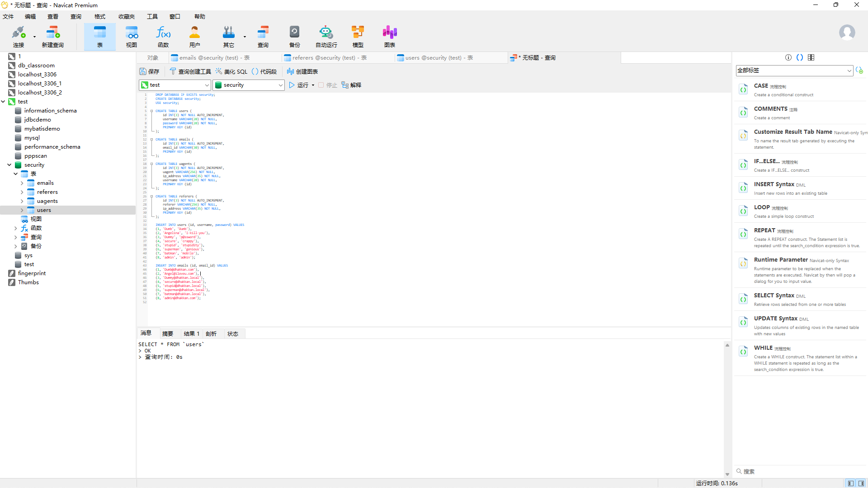Collapse the security database node

point(9,165)
